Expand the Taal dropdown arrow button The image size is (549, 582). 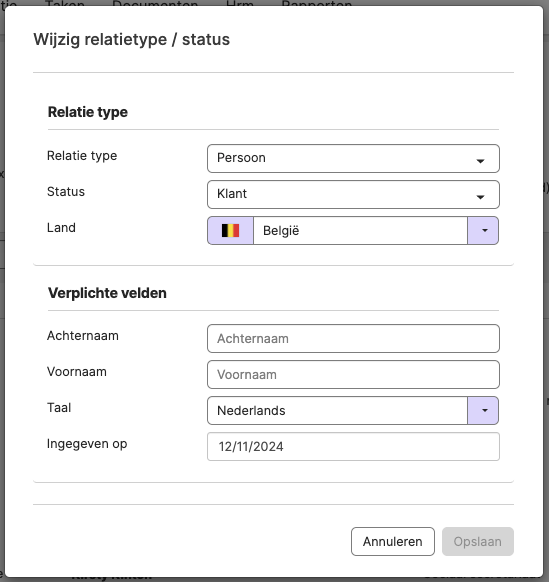coord(483,411)
